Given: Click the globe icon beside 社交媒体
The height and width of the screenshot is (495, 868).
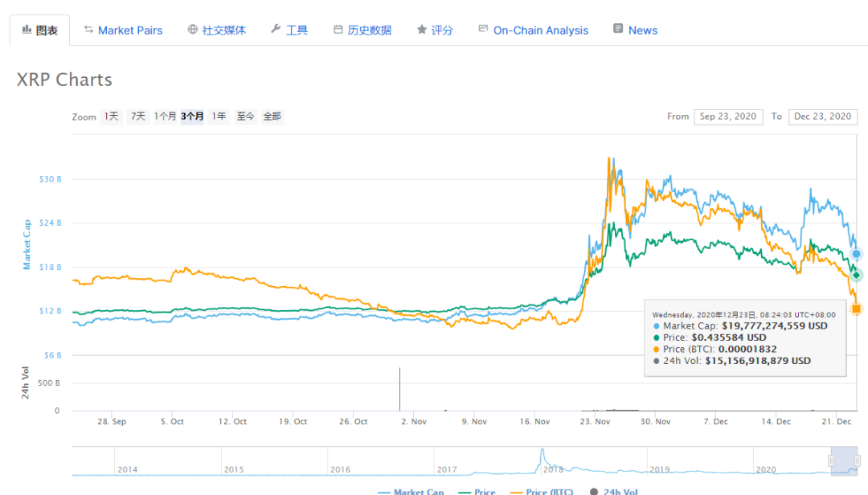Looking at the screenshot, I should tap(193, 30).
